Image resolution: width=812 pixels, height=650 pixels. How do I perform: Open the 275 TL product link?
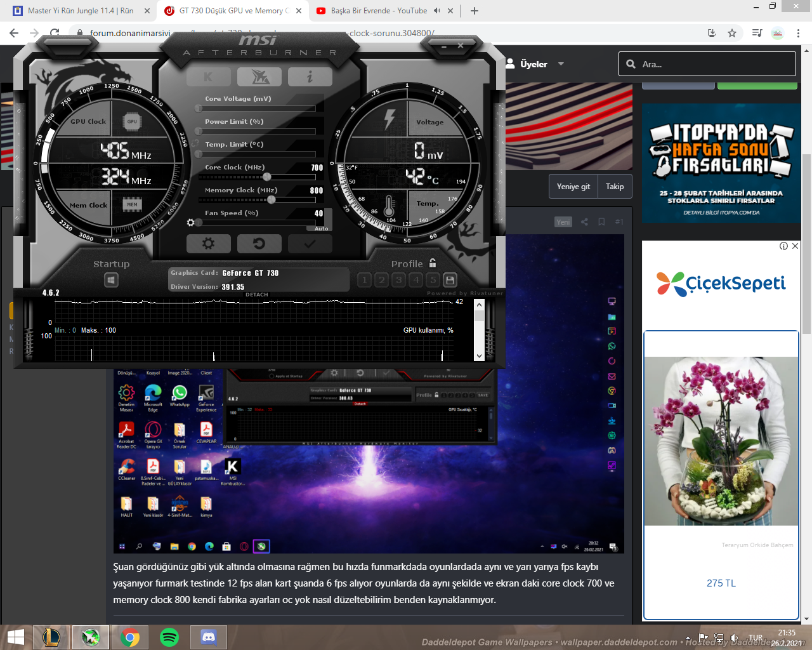721,583
